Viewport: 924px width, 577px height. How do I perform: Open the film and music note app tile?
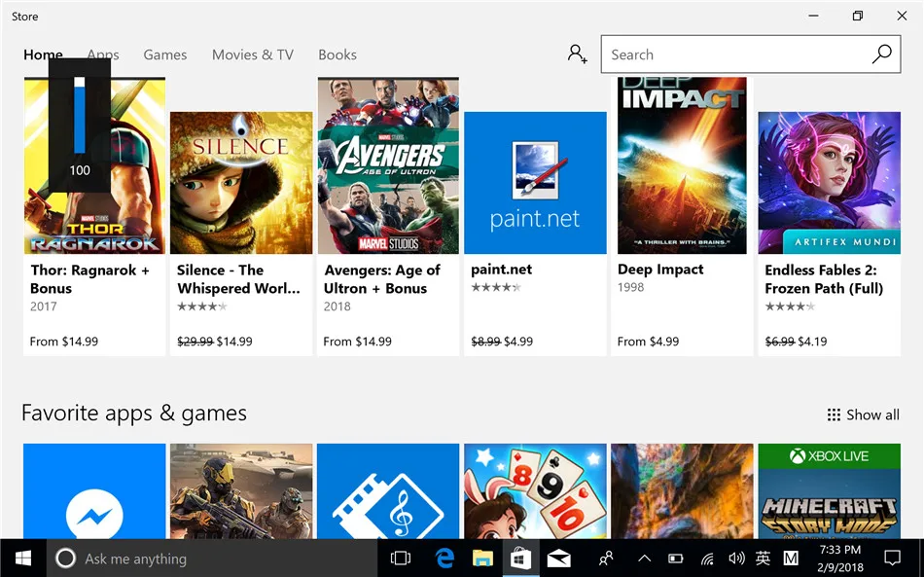[388, 491]
